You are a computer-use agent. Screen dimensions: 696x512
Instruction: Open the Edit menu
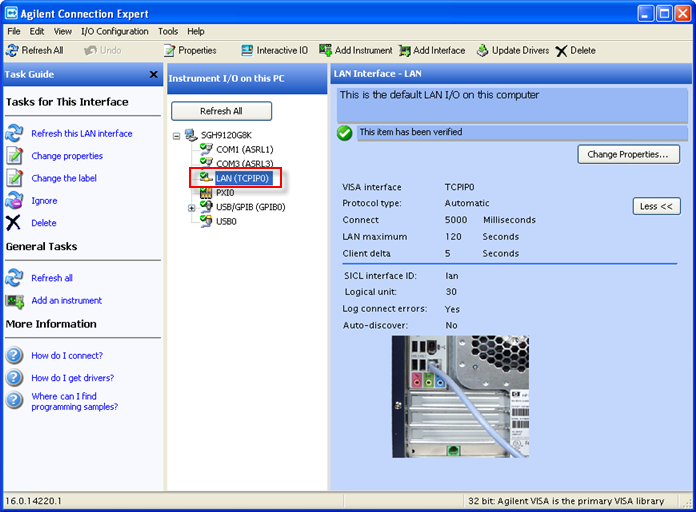click(x=37, y=31)
